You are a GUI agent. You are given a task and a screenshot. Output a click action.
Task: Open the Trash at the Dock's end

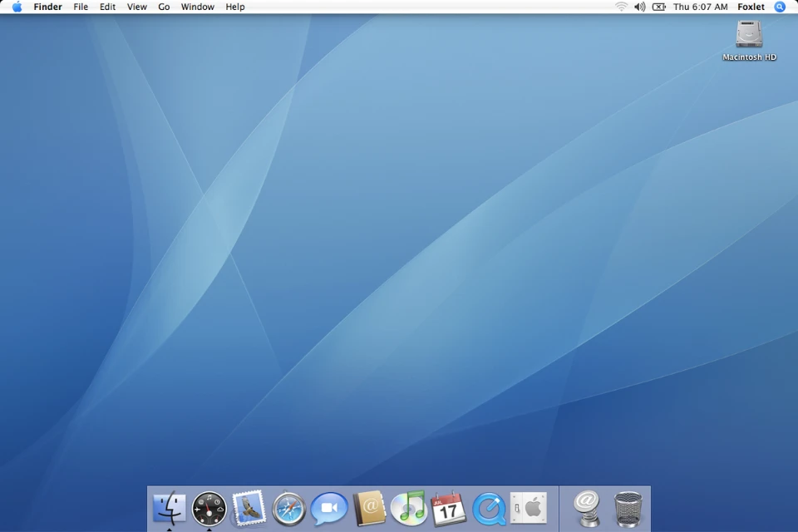click(628, 509)
